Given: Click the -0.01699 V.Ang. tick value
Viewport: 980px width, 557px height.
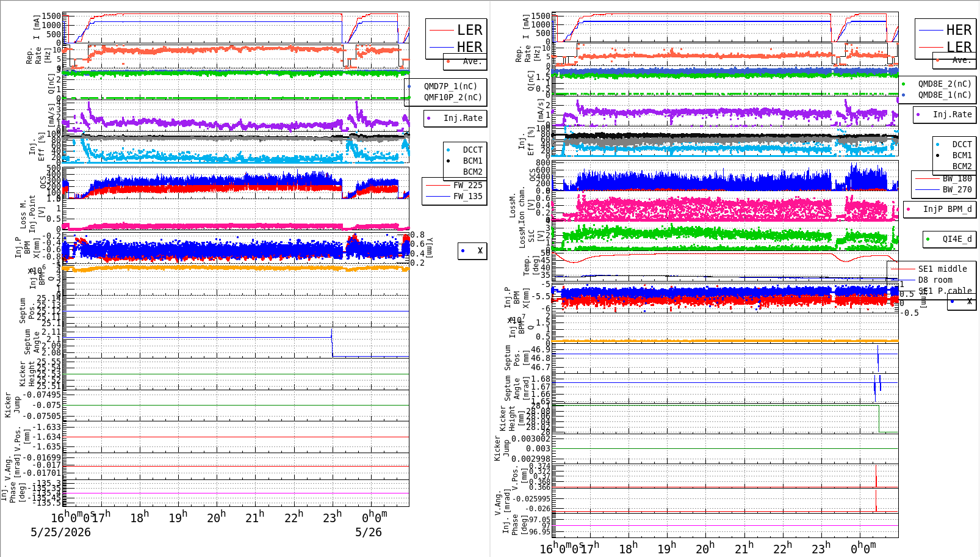Looking at the screenshot, I should (x=43, y=457).
